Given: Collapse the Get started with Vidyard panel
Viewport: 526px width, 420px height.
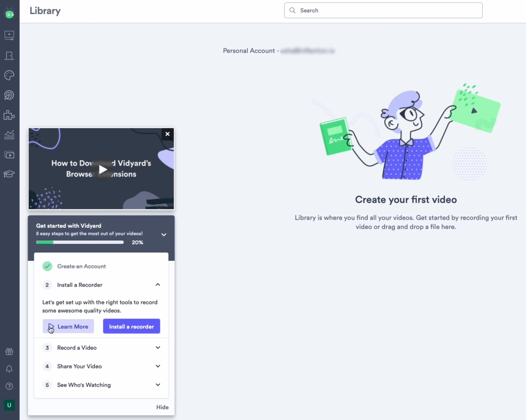Looking at the screenshot, I should 164,235.
